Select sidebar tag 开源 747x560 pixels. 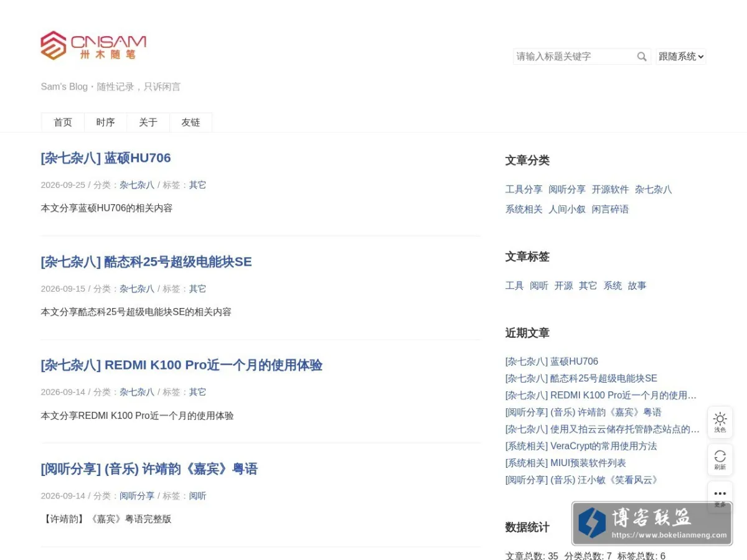click(x=563, y=286)
